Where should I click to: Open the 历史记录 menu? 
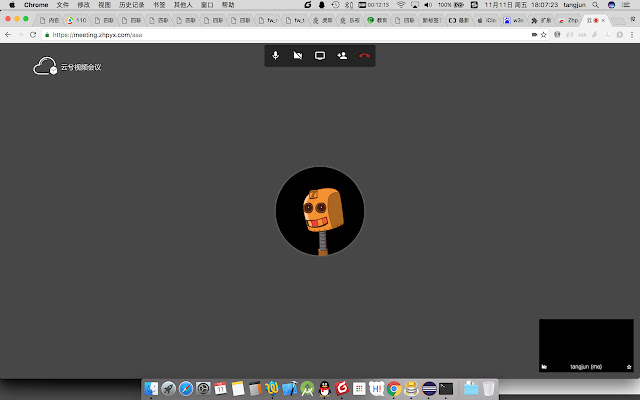[132, 5]
